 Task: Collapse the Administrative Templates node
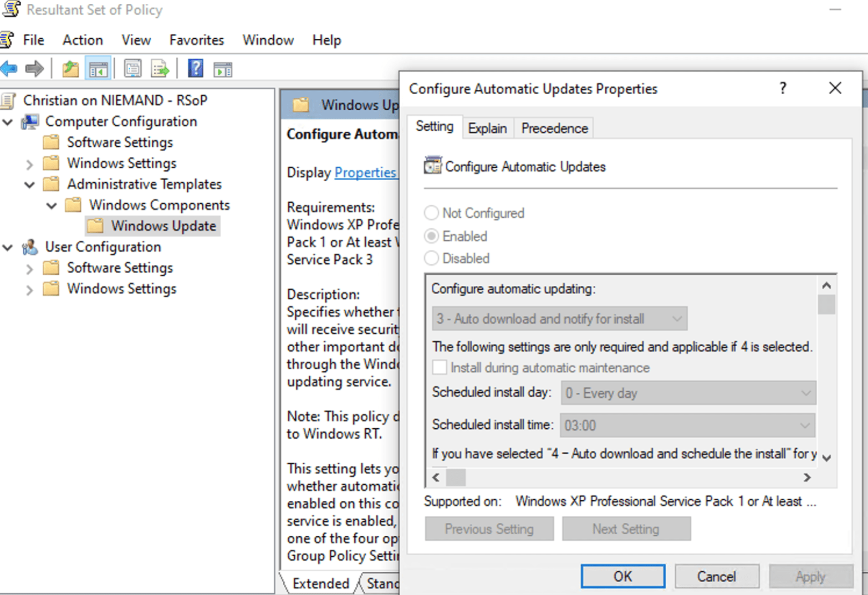point(30,184)
